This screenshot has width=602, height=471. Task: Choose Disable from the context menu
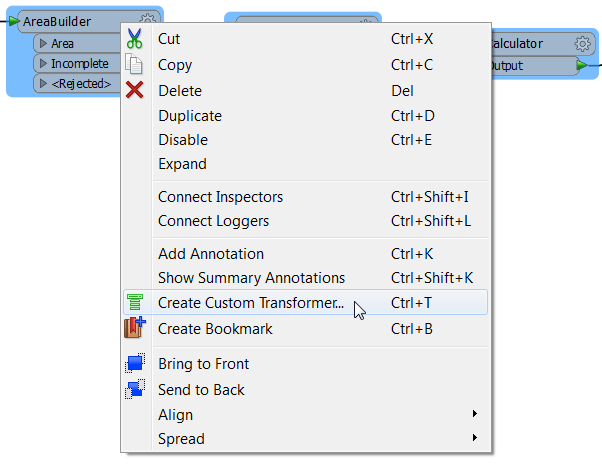306,140
